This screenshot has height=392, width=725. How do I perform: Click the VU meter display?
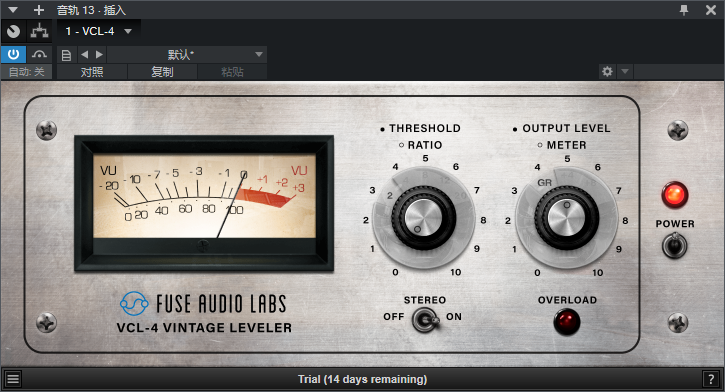coord(204,203)
